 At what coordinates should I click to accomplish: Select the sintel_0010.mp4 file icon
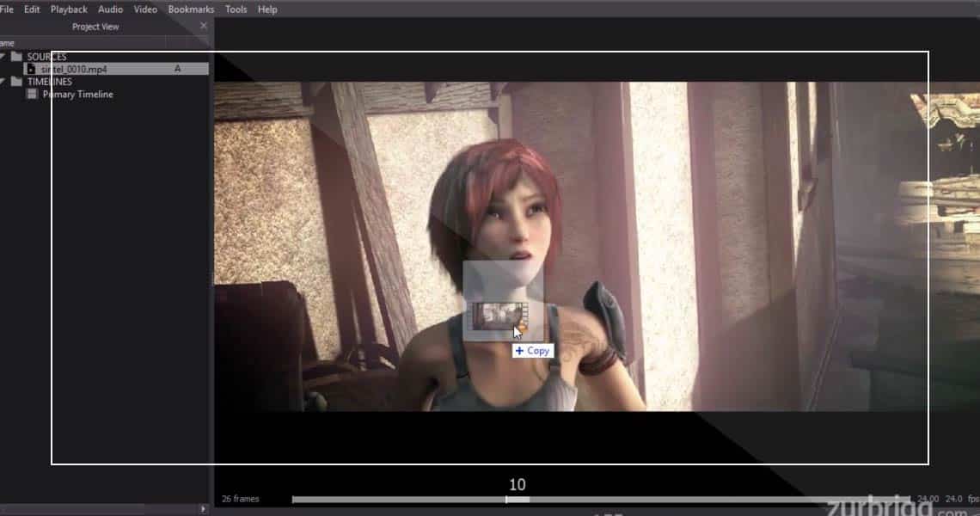[32, 69]
